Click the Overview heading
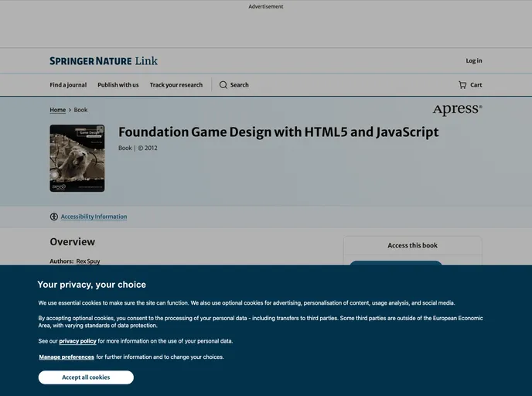 point(73,241)
